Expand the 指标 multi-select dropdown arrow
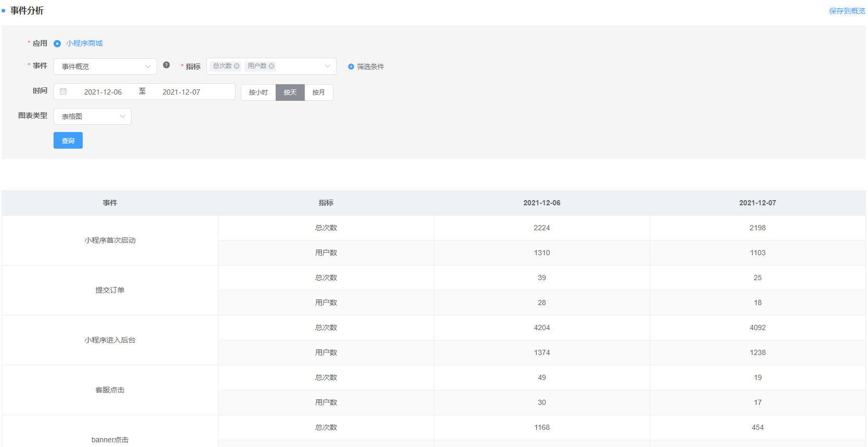868x447 pixels. click(x=328, y=66)
